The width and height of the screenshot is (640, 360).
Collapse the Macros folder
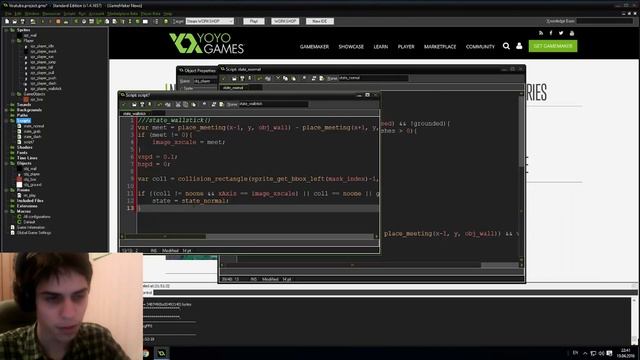click(6, 211)
